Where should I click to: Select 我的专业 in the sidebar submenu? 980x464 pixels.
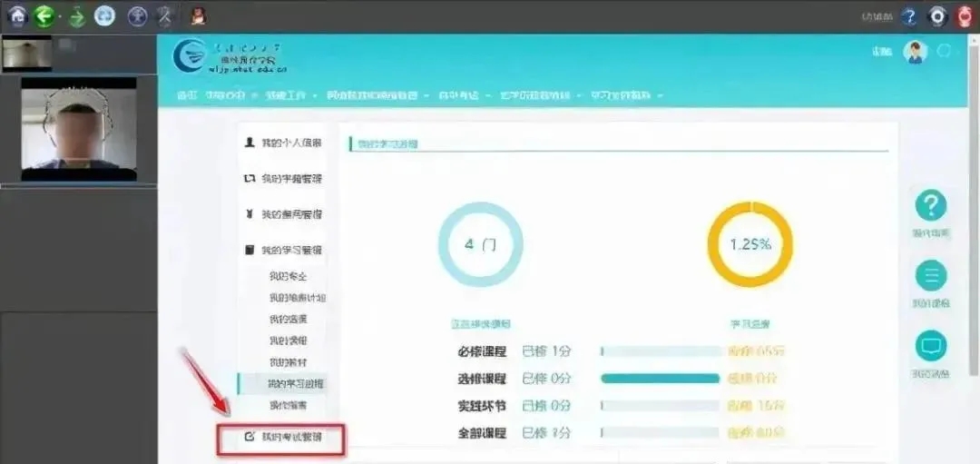coord(288,275)
